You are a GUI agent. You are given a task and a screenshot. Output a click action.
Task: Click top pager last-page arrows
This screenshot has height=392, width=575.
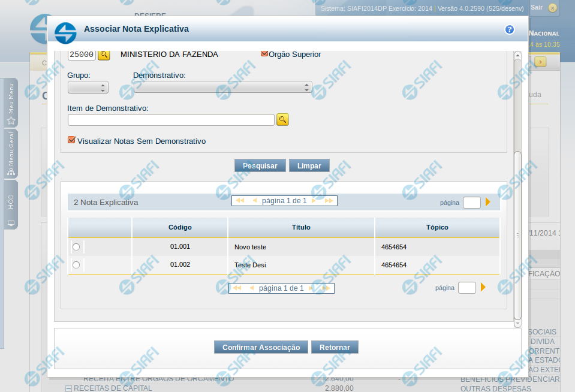tap(329, 201)
